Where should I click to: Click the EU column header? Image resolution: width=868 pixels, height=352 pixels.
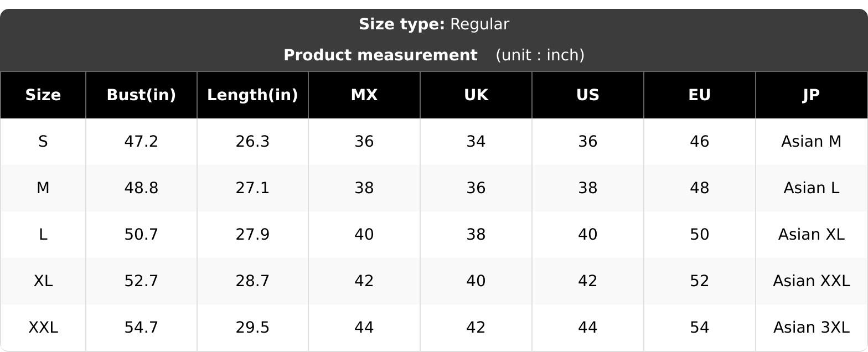pyautogui.click(x=700, y=95)
